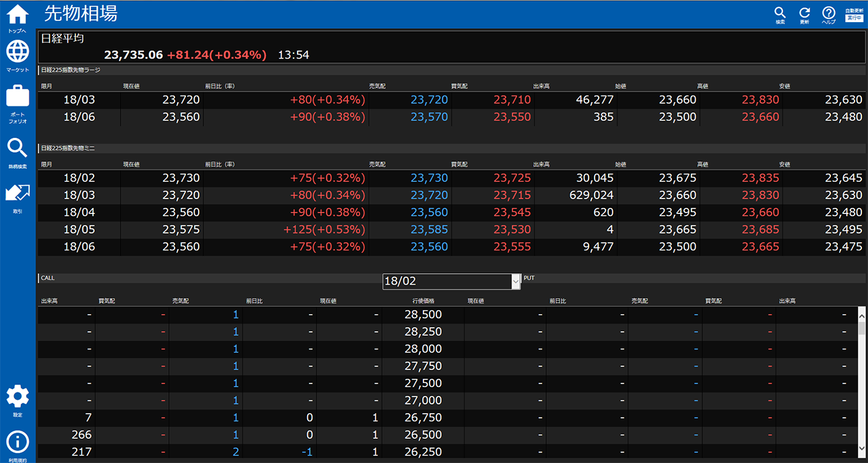
Task: Click the 先物相場 page title
Action: pos(81,13)
